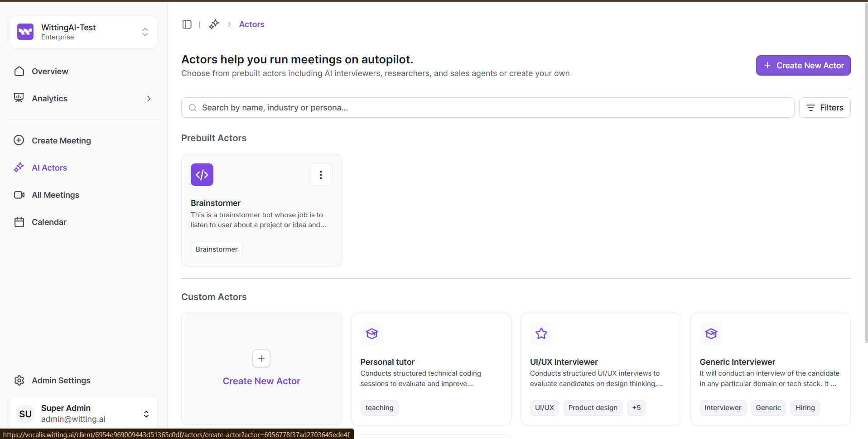Toggle the sidebar panel icon
The height and width of the screenshot is (439, 868).
pos(187,24)
